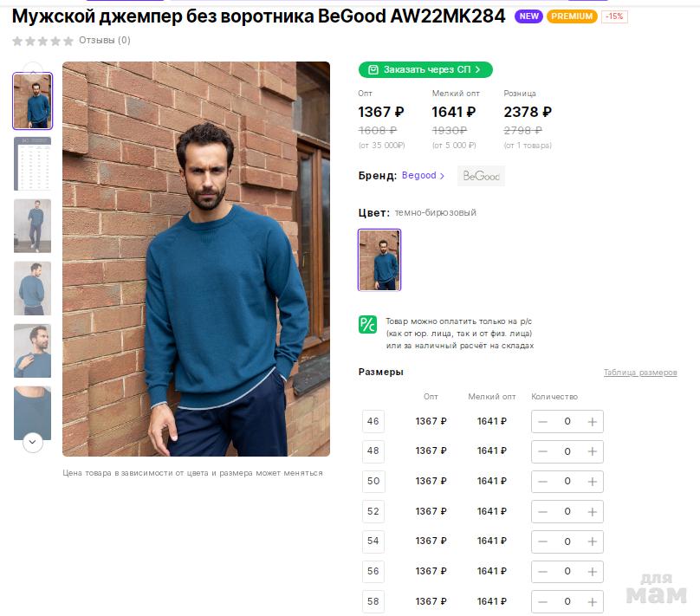The width and height of the screenshot is (700, 616).
Task: Click the р/с payment icon
Action: (367, 325)
